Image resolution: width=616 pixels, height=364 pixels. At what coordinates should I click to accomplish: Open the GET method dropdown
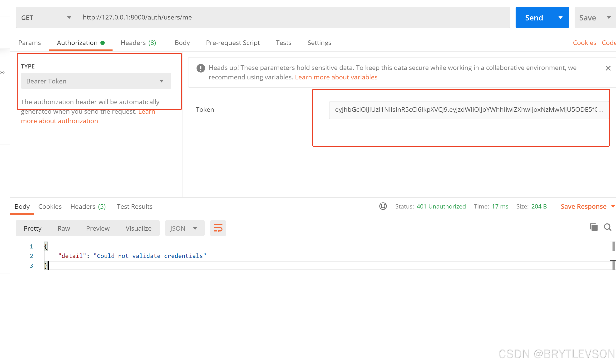(x=46, y=17)
